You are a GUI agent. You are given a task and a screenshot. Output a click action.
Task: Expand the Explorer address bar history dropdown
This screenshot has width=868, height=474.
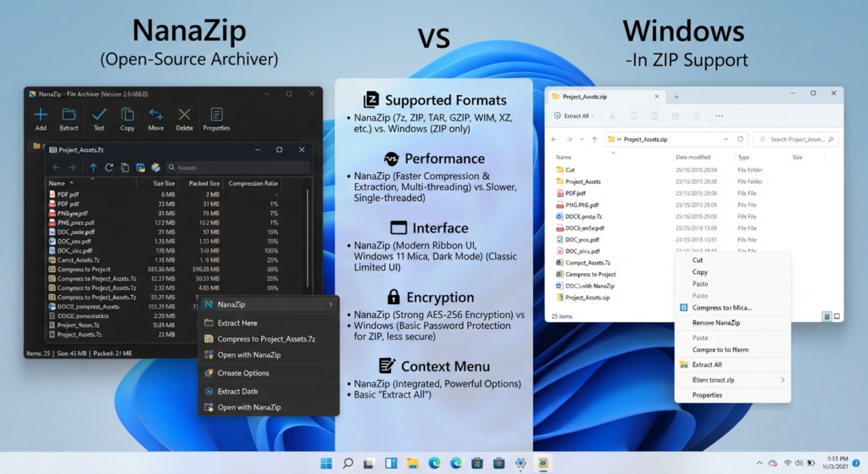point(726,140)
